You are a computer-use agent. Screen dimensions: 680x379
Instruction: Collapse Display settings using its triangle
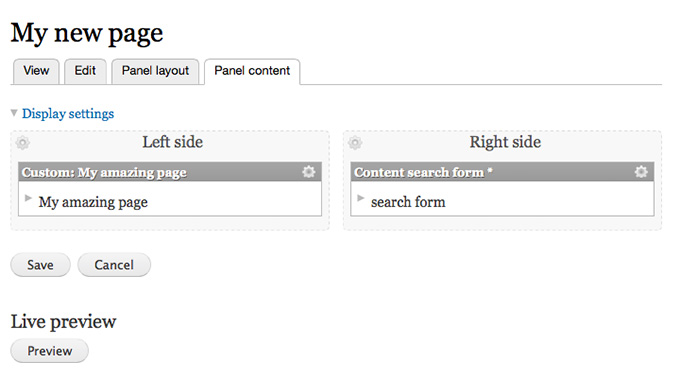click(14, 113)
